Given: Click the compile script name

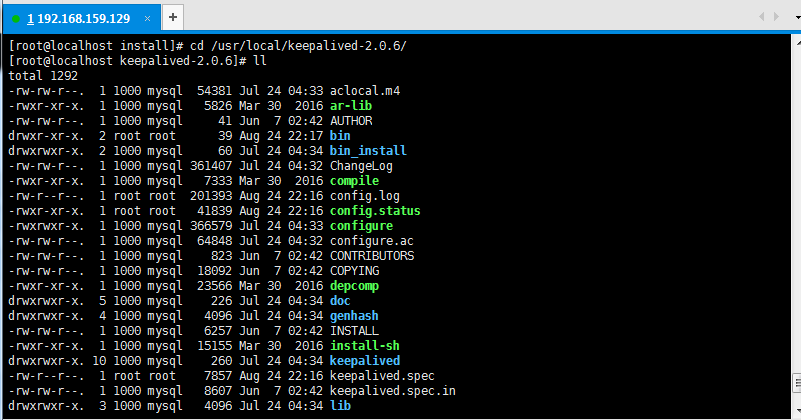Looking at the screenshot, I should [355, 181].
